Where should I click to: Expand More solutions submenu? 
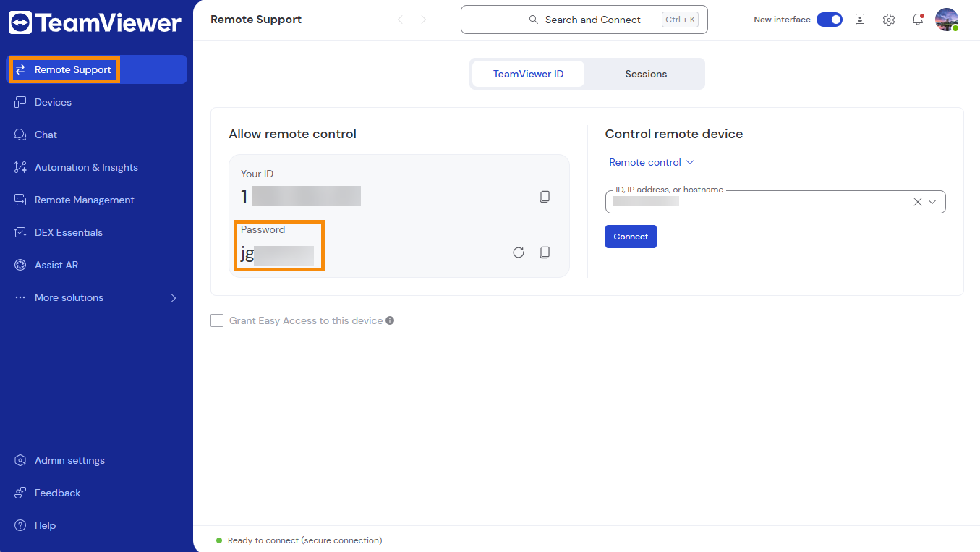pos(173,297)
